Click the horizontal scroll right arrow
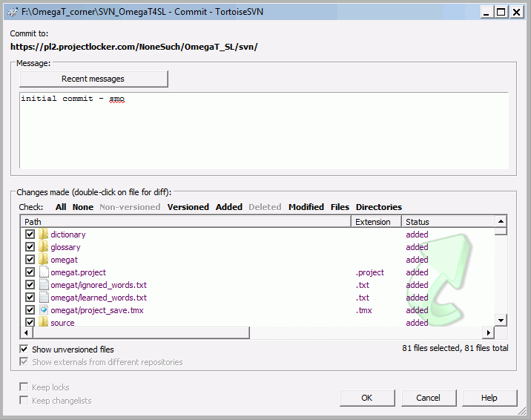531x420 pixels. point(488,332)
